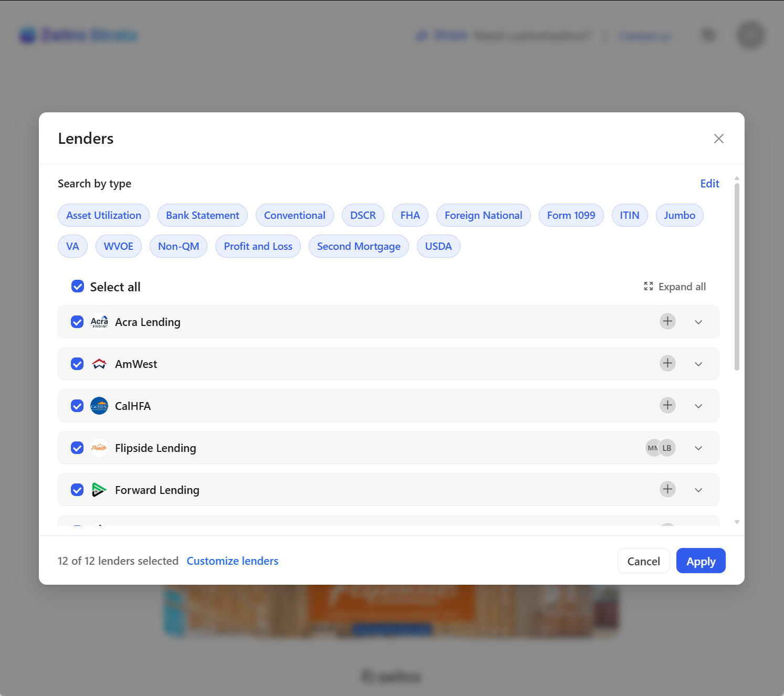Select the Form 1099 chip

[571, 215]
